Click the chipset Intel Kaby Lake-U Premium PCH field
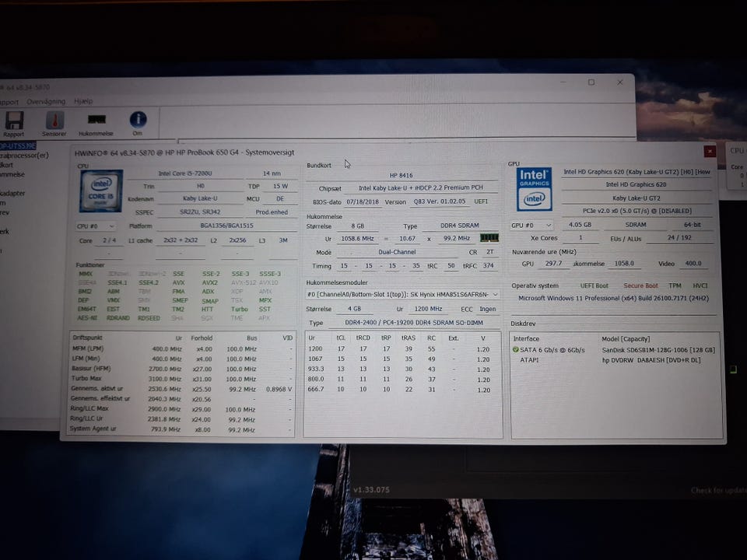 [x=420, y=188]
